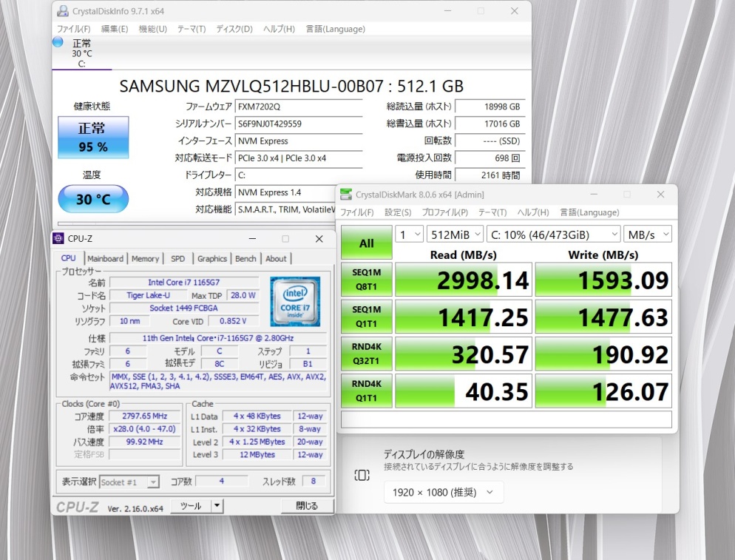Screen dimensions: 735x560
Task: Open ヘルプ(H) menu in CrystalDiskMark
Action: click(533, 212)
